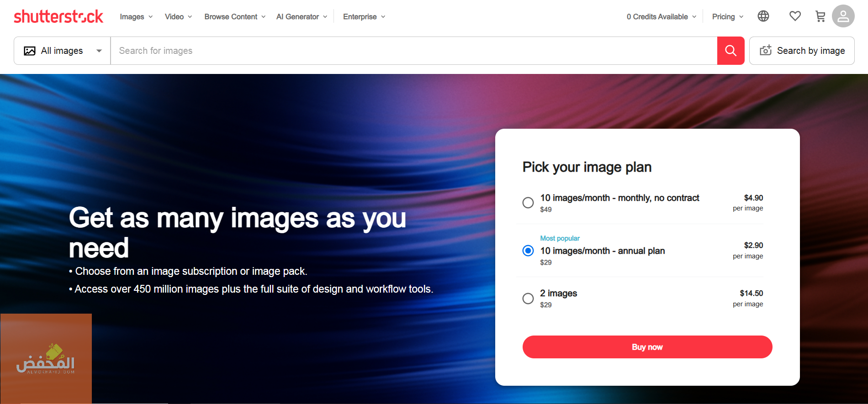Click the Buy now button
This screenshot has width=868, height=404.
[647, 347]
